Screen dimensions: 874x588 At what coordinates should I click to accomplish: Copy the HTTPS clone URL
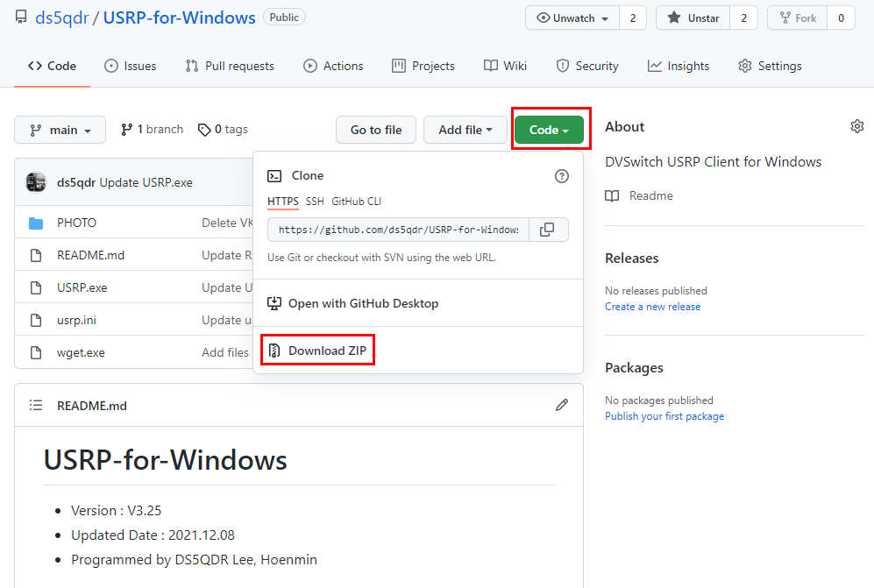click(x=548, y=230)
